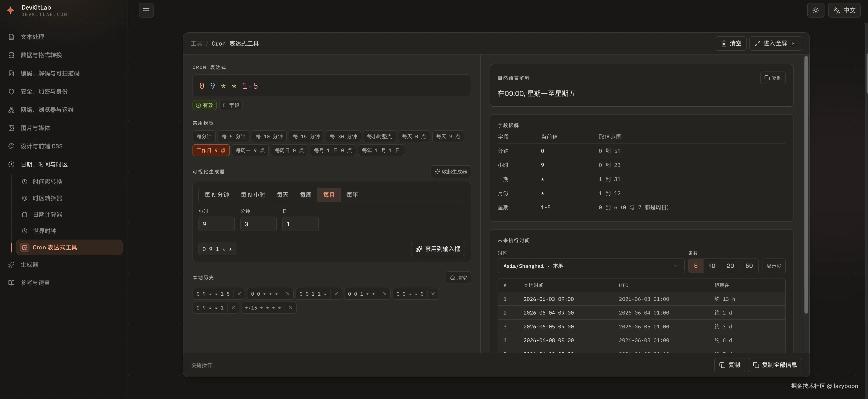Viewport: 868px width, 399px height.
Task: Apply the 每 15 分钟 template
Action: point(306,136)
